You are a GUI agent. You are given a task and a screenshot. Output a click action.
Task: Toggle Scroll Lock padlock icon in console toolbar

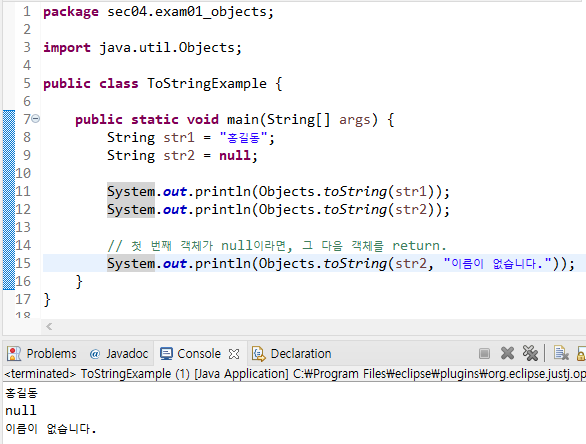coord(582,353)
